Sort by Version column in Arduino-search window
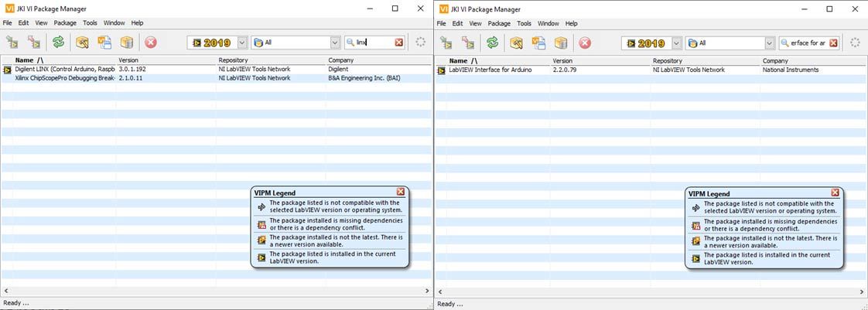 point(600,60)
